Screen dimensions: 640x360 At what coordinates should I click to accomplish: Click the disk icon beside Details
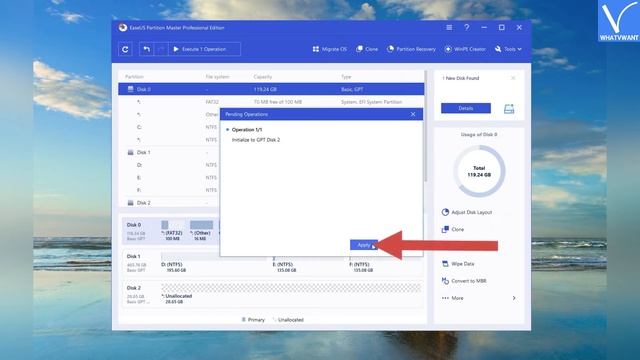point(509,109)
